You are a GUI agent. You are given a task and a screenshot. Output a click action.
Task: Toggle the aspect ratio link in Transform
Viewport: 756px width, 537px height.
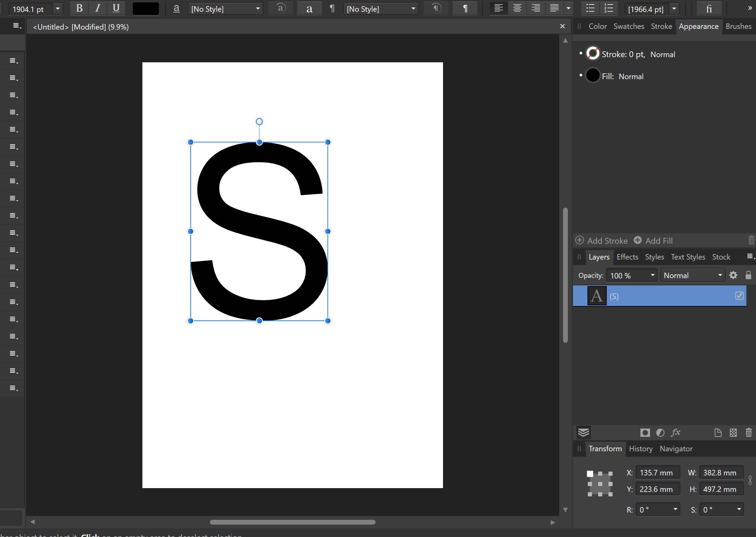pyautogui.click(x=750, y=481)
